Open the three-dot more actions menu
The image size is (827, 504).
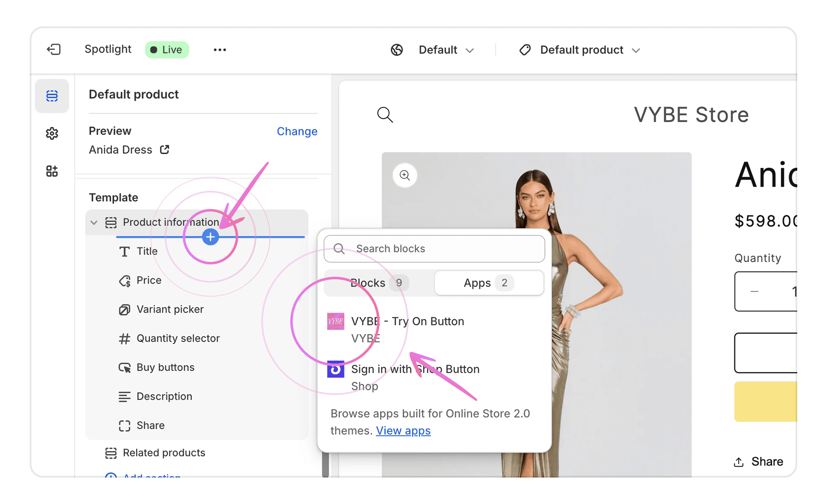pyautogui.click(x=220, y=50)
